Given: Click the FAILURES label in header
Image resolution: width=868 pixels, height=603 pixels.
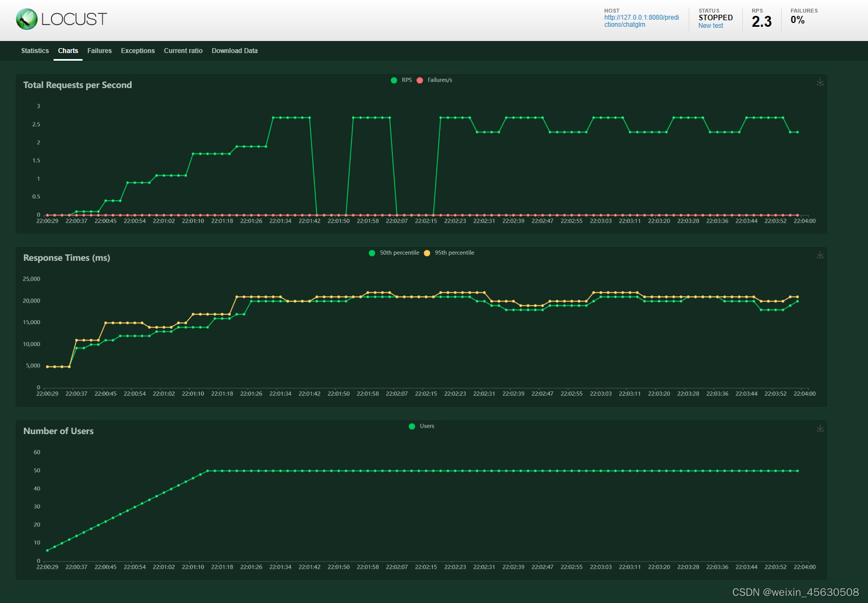Looking at the screenshot, I should click(804, 11).
